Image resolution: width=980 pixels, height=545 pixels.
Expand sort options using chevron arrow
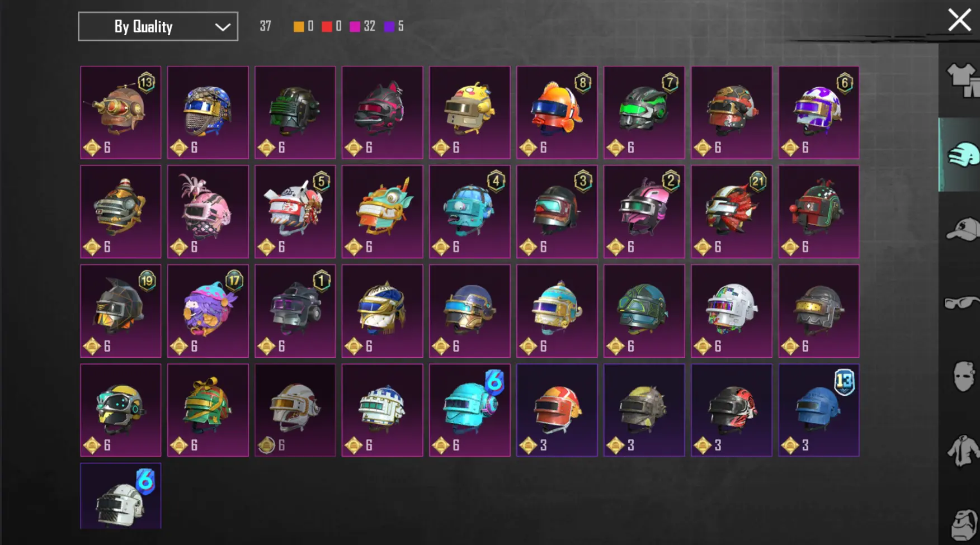tap(223, 27)
